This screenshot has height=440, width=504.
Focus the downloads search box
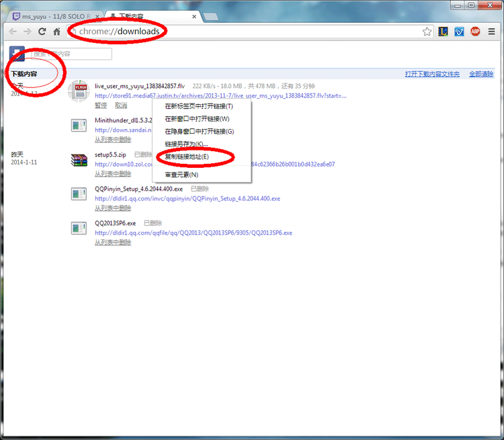point(71,54)
